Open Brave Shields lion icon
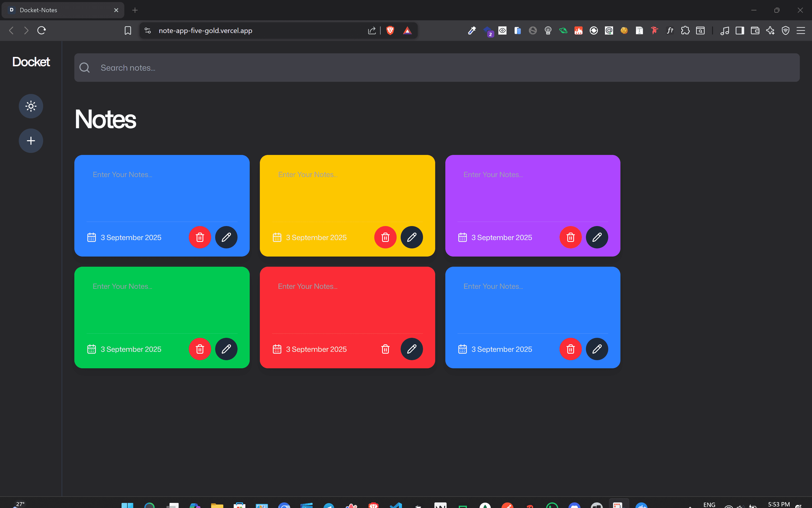 point(390,30)
